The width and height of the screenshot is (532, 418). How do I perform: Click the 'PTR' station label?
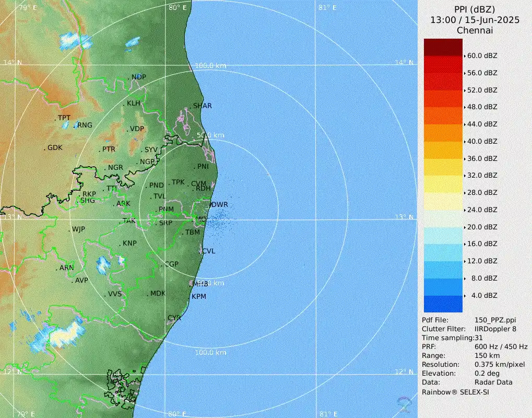109,149
